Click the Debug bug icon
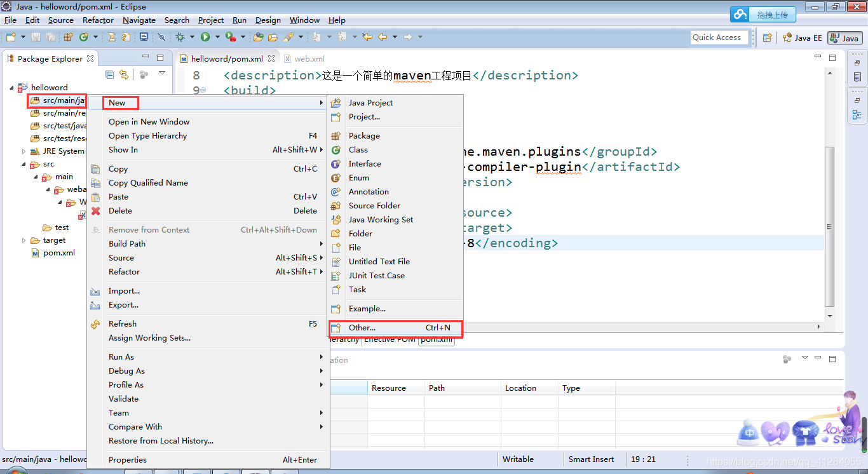The image size is (868, 474). coord(180,37)
